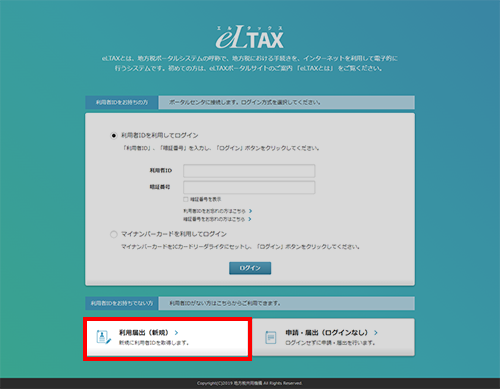This screenshot has height=389, width=500.
Task: Click the ログイン button
Action: (250, 268)
